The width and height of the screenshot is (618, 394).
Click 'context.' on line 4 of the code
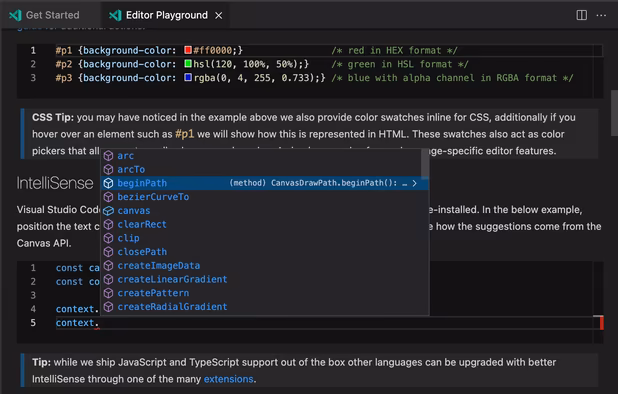click(x=77, y=309)
